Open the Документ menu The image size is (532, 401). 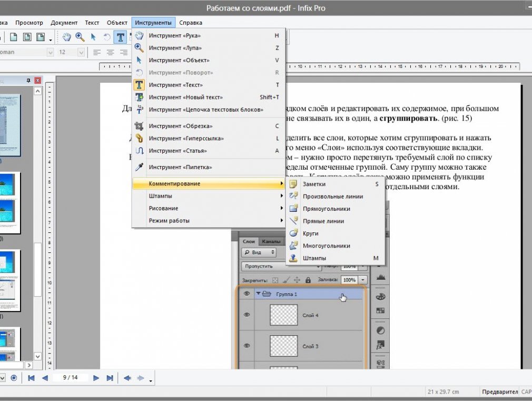[64, 23]
